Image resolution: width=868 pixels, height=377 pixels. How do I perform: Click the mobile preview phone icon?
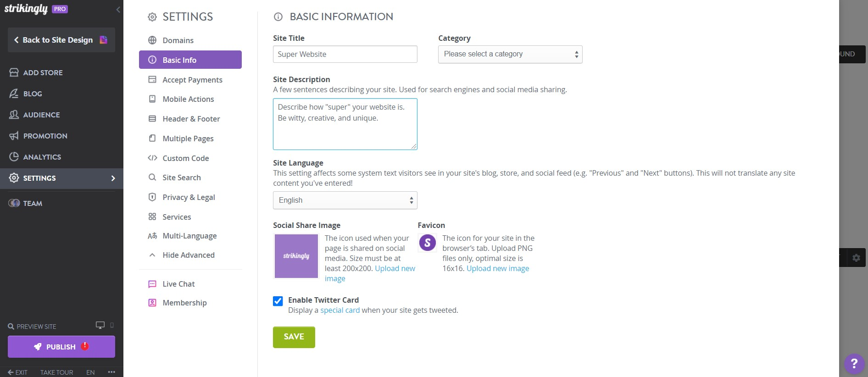coord(112,325)
